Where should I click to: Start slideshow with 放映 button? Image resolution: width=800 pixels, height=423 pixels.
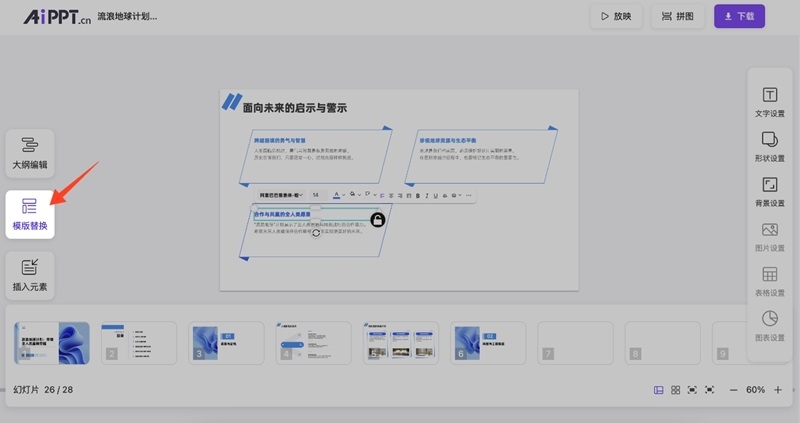point(616,16)
